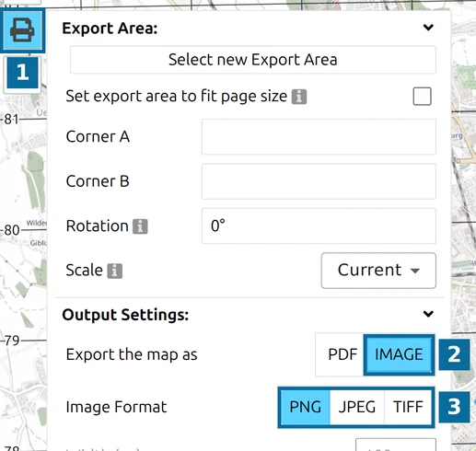Select JPEG image format
This screenshot has height=451, width=476.
(x=356, y=407)
